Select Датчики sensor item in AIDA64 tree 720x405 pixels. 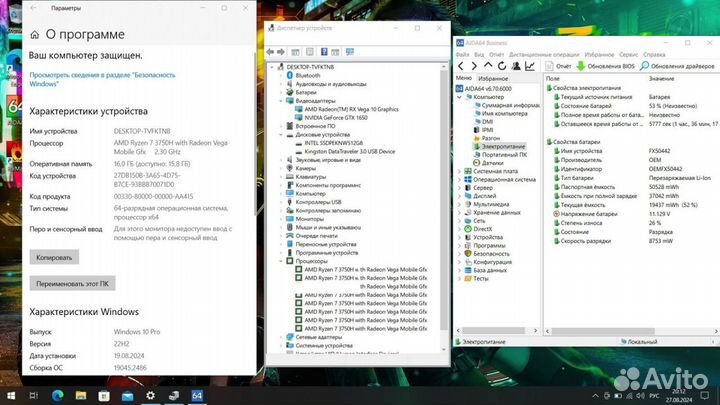click(x=493, y=163)
